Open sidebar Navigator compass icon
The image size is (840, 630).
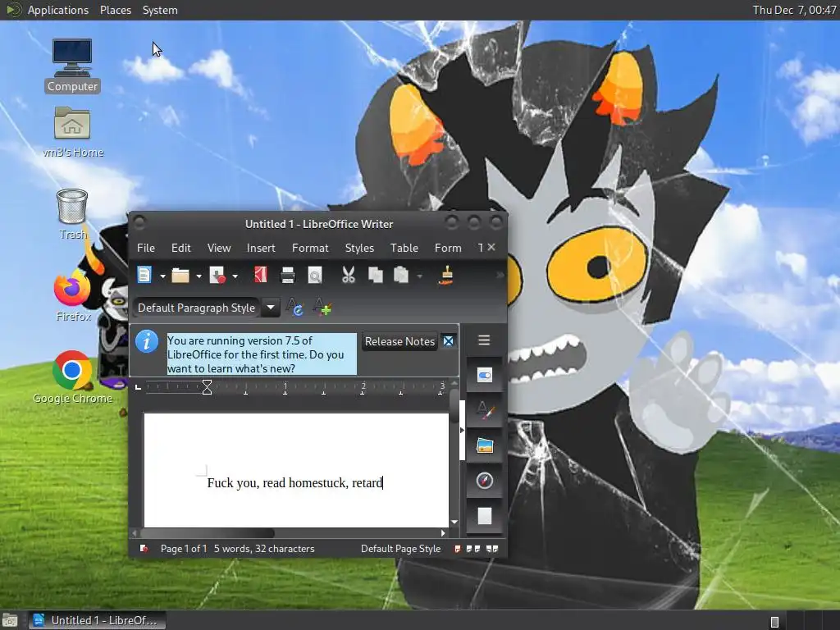coord(484,481)
